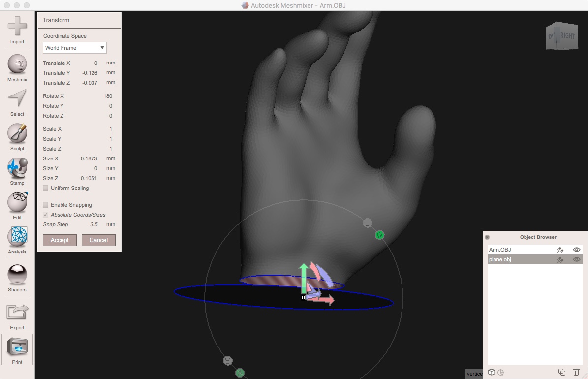Click the white center square of gizmo
The width and height of the screenshot is (588, 379).
(x=303, y=298)
